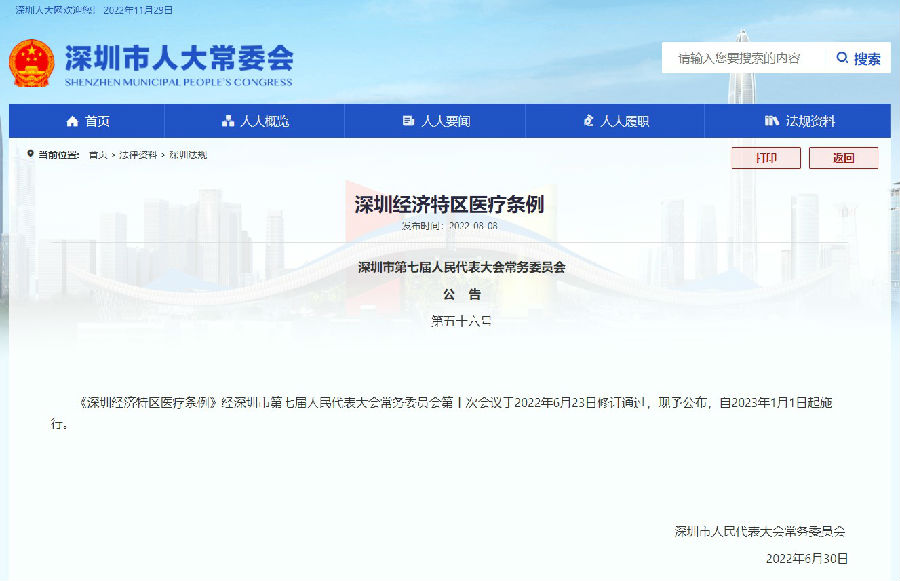
Task: Focus the search keyword input field
Action: pyautogui.click(x=740, y=58)
